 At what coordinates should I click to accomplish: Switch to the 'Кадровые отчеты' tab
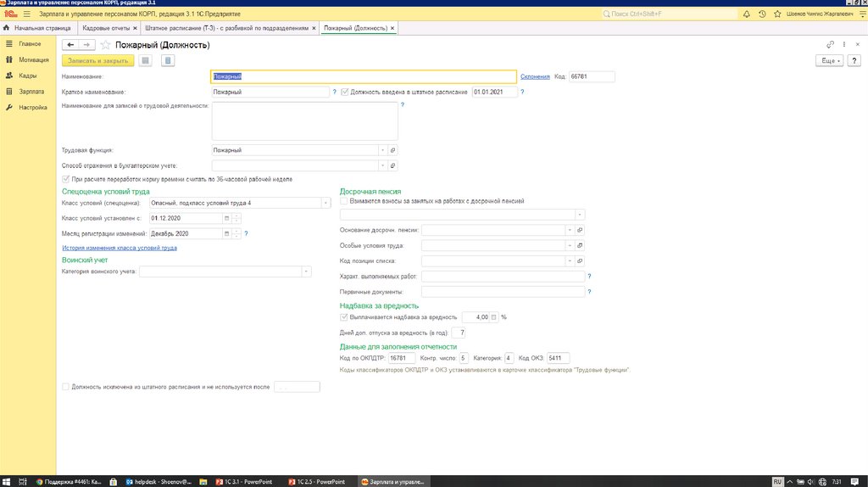(106, 28)
